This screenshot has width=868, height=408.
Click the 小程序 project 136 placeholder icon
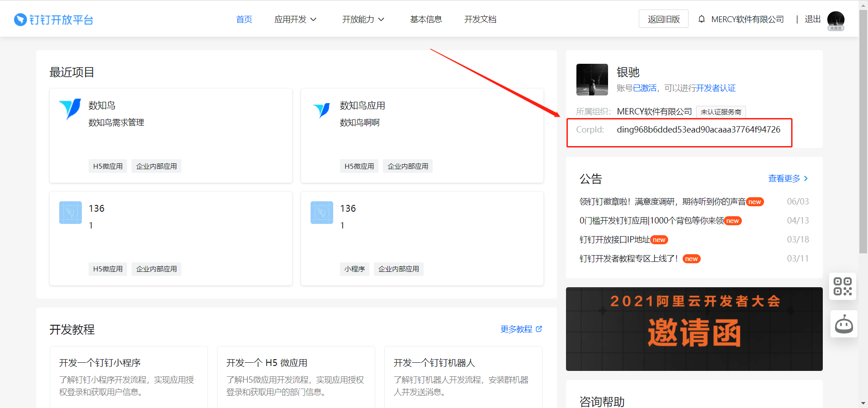coord(322,213)
